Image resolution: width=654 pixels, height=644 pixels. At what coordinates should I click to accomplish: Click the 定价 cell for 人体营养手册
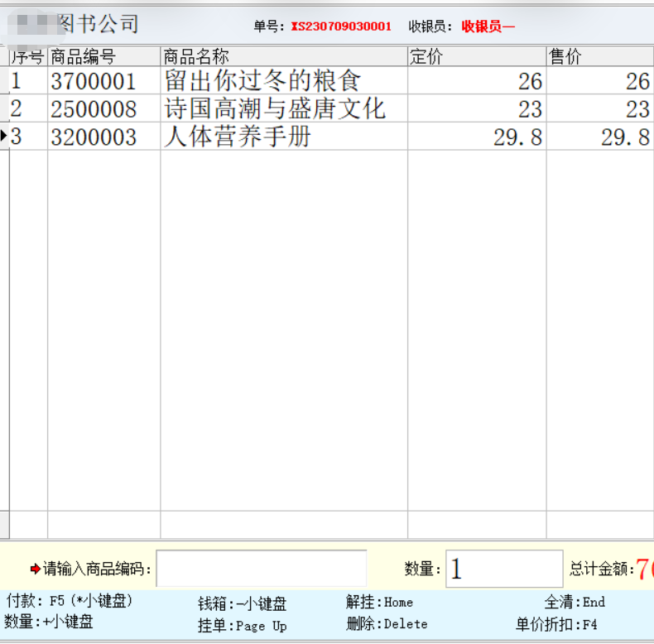pos(477,137)
